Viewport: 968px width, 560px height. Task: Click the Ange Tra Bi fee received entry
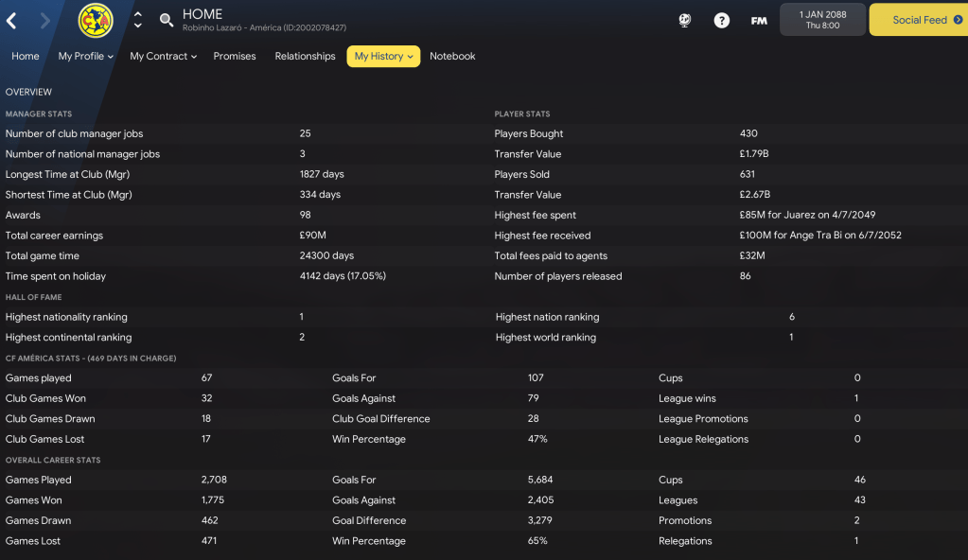[820, 236]
